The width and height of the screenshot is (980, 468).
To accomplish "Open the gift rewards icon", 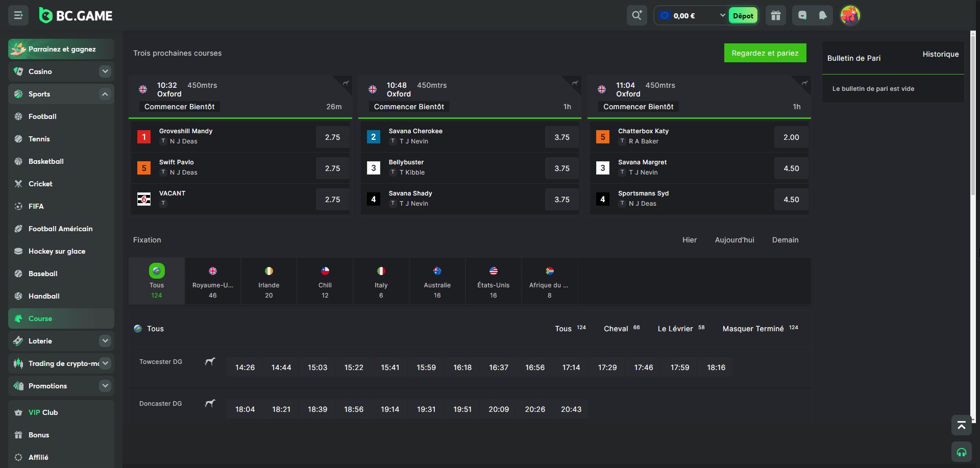I will [x=776, y=16].
